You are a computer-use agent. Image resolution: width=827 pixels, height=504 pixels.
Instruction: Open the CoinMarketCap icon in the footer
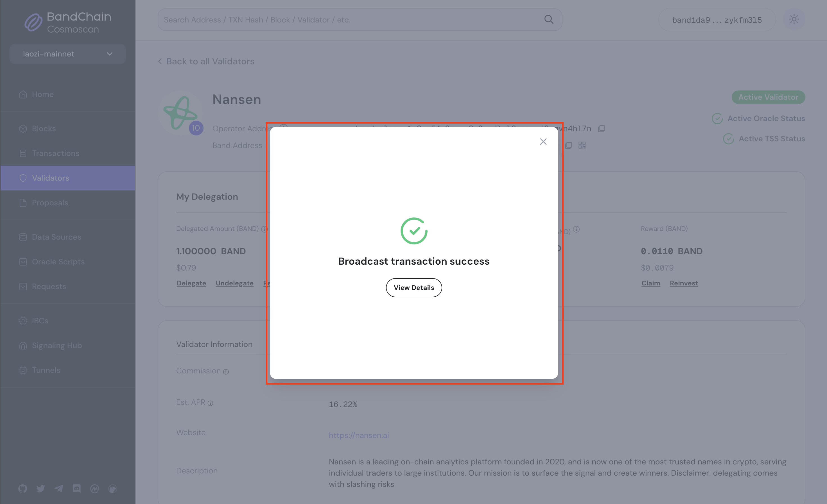pyautogui.click(x=95, y=488)
